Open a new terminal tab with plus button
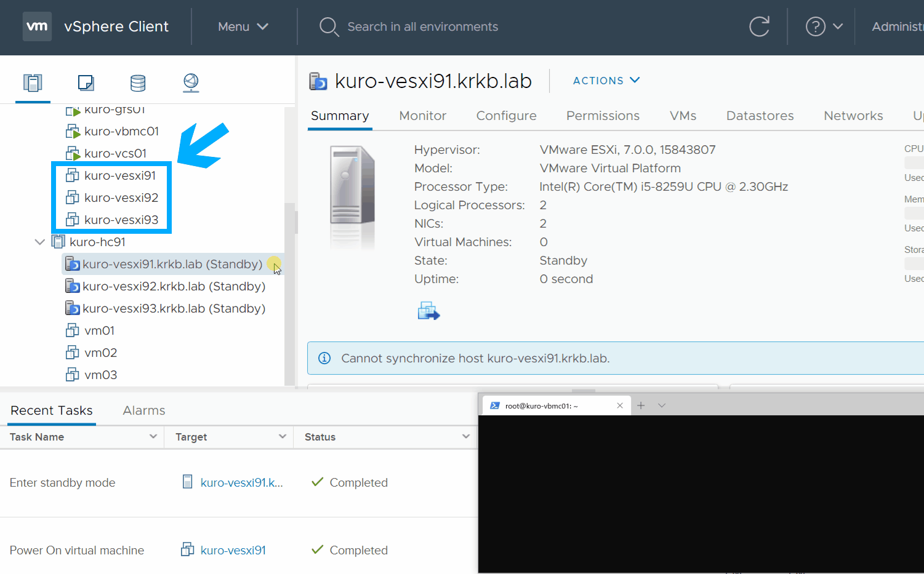This screenshot has height=574, width=924. [x=641, y=405]
